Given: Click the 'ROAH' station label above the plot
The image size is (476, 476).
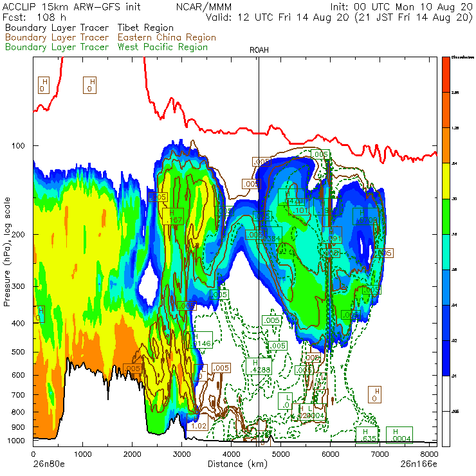Looking at the screenshot, I should pos(259,50).
